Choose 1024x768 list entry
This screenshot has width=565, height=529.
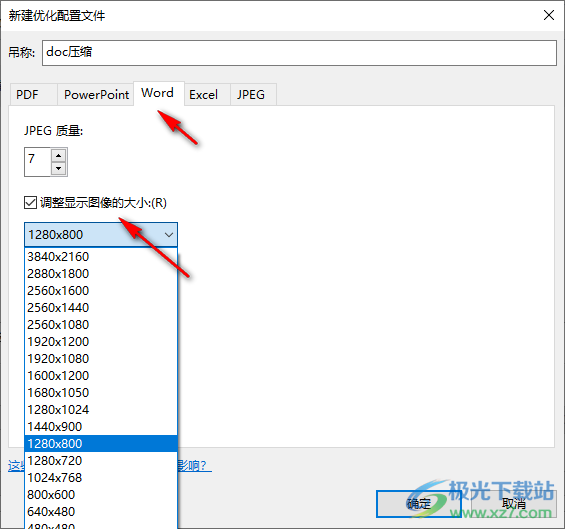point(101,477)
